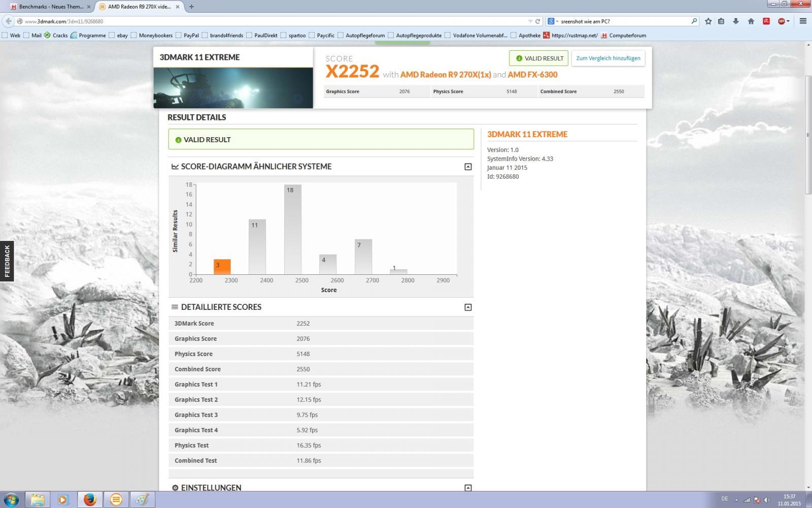Open the Windows Start button
This screenshot has width=812, height=508.
pos(11,499)
